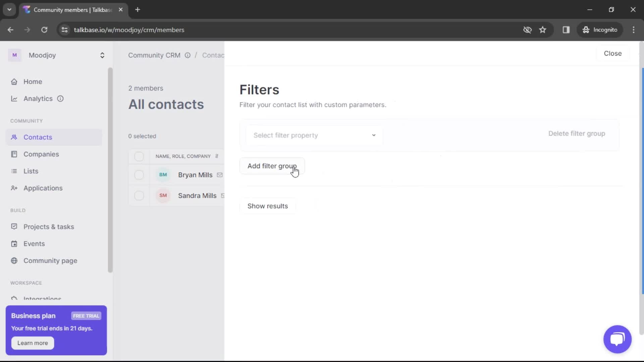Navigate to Lists in sidebar
The image size is (644, 362).
(x=31, y=171)
